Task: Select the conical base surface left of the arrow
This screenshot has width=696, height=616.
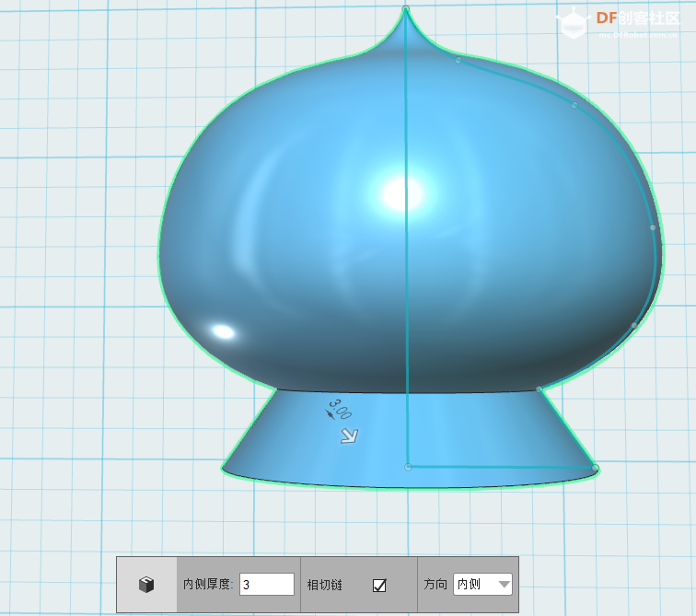Action: 276,442
